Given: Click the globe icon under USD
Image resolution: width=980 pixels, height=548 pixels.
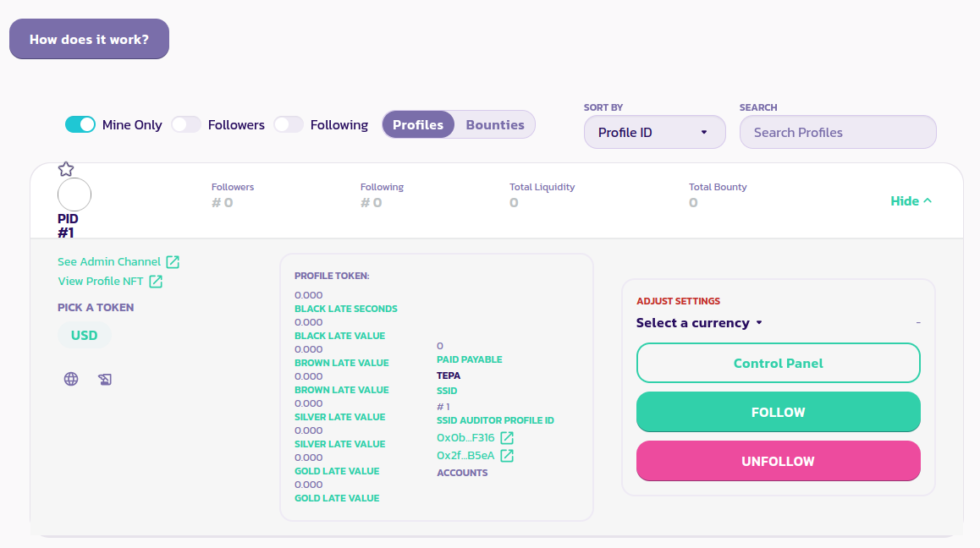Looking at the screenshot, I should coord(71,379).
